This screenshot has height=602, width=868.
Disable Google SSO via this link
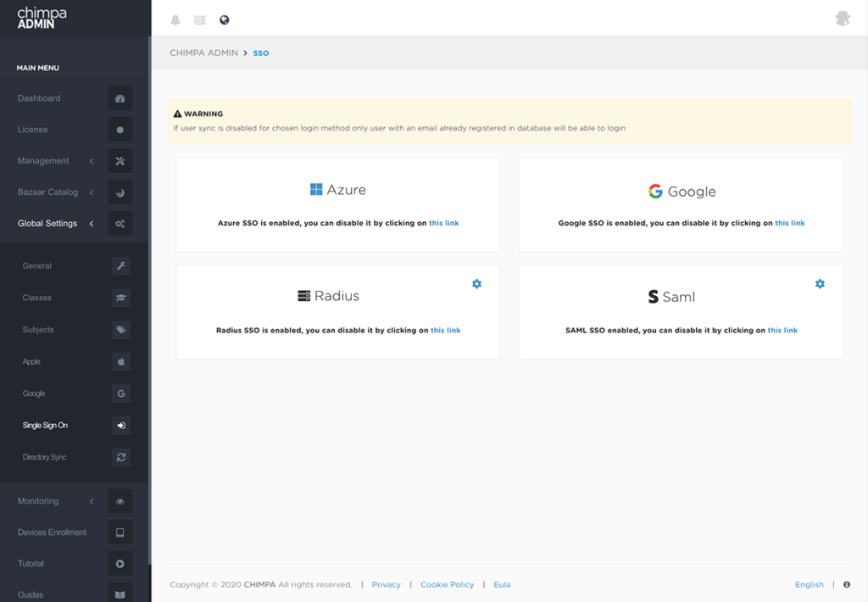[790, 223]
